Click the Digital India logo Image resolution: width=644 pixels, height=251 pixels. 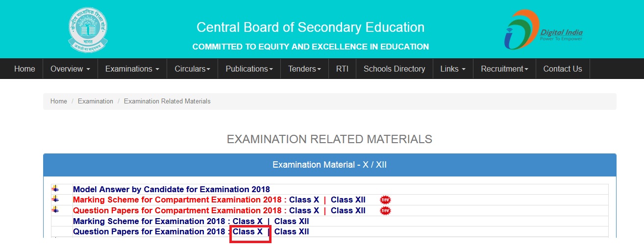pyautogui.click(x=544, y=29)
